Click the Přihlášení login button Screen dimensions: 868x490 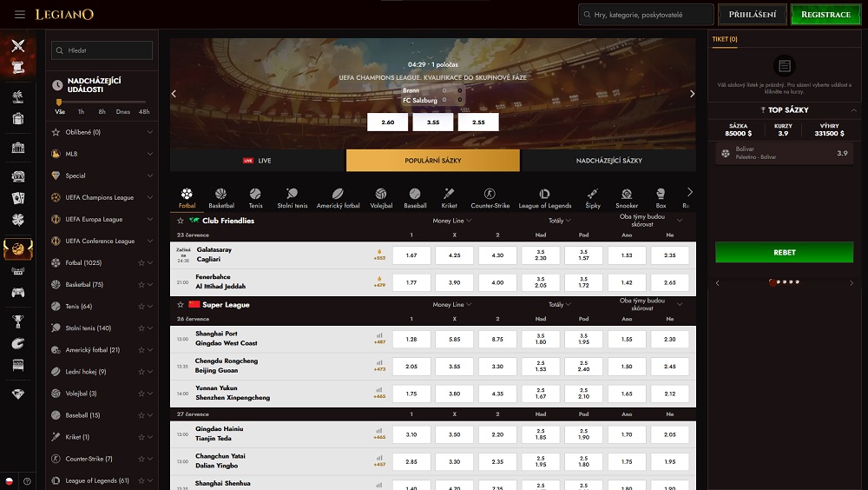pyautogui.click(x=752, y=15)
